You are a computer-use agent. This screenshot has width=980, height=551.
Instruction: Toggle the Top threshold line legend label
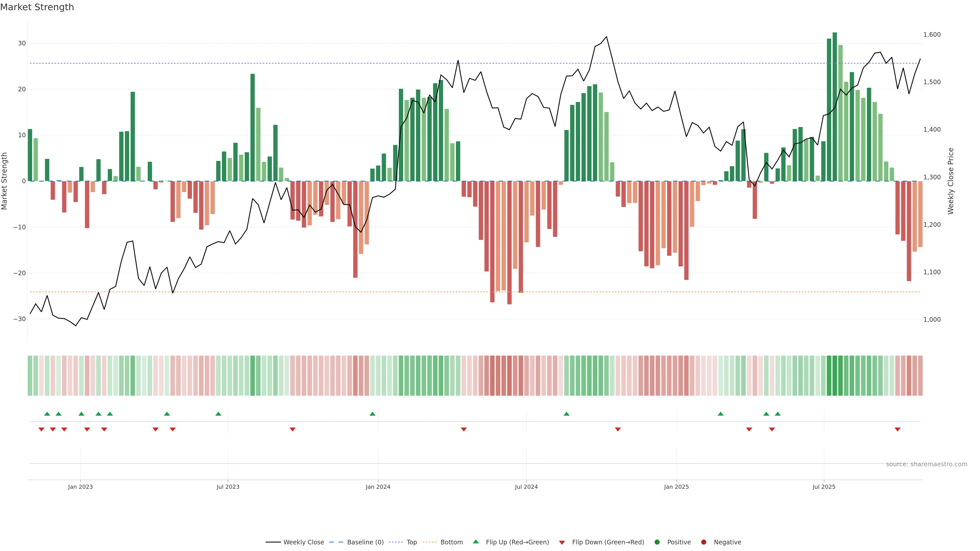click(412, 542)
